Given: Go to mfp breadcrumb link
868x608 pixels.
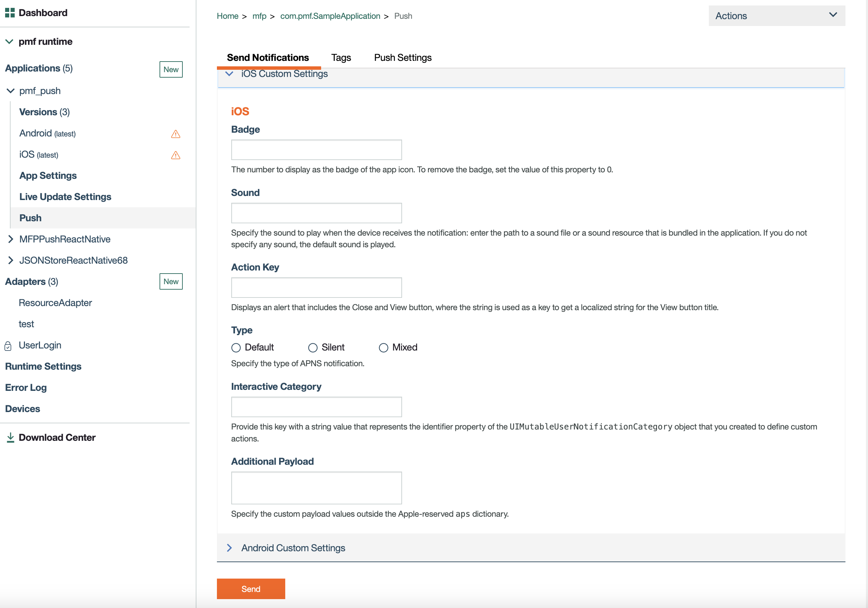Looking at the screenshot, I should click(259, 16).
